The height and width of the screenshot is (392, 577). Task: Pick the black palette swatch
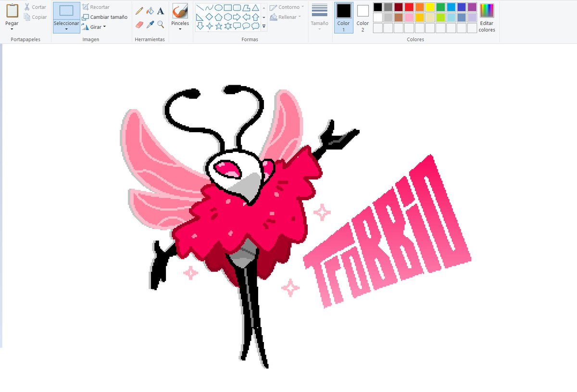(378, 7)
